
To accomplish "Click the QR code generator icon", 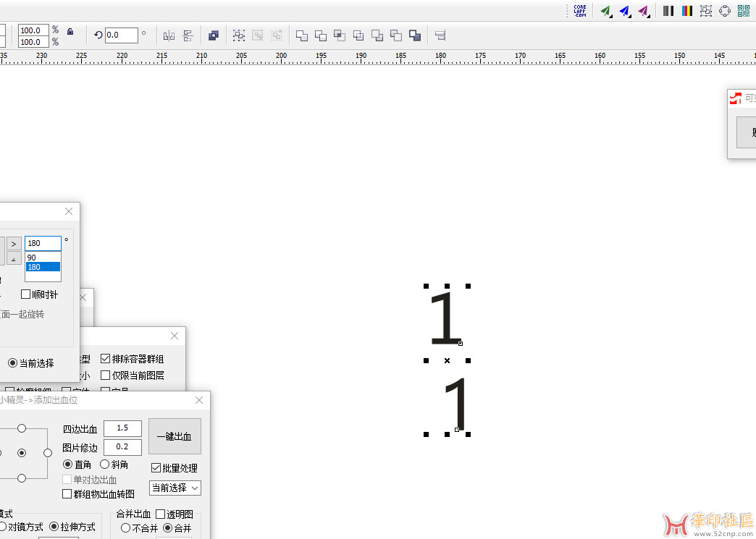I will pyautogui.click(x=744, y=11).
